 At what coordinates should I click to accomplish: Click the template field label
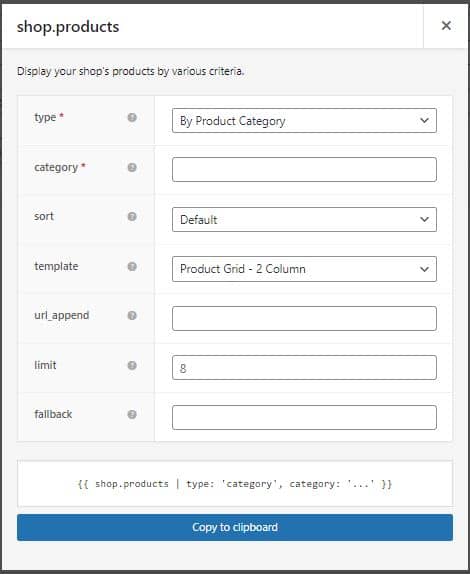coord(56,266)
